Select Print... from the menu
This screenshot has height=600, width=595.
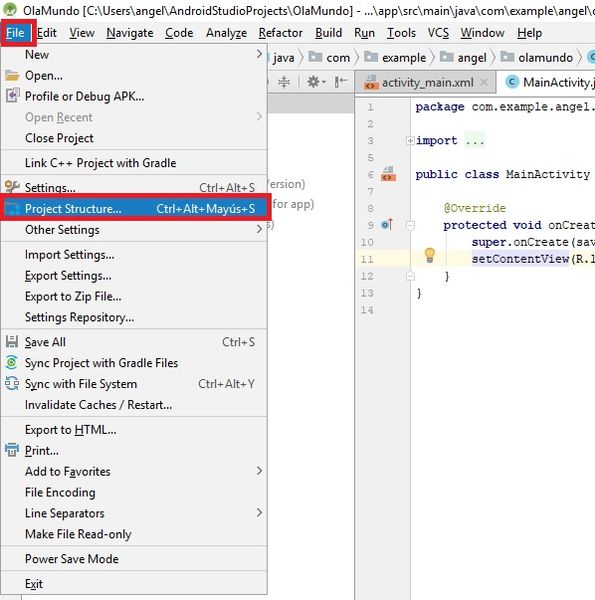[x=134, y=451]
